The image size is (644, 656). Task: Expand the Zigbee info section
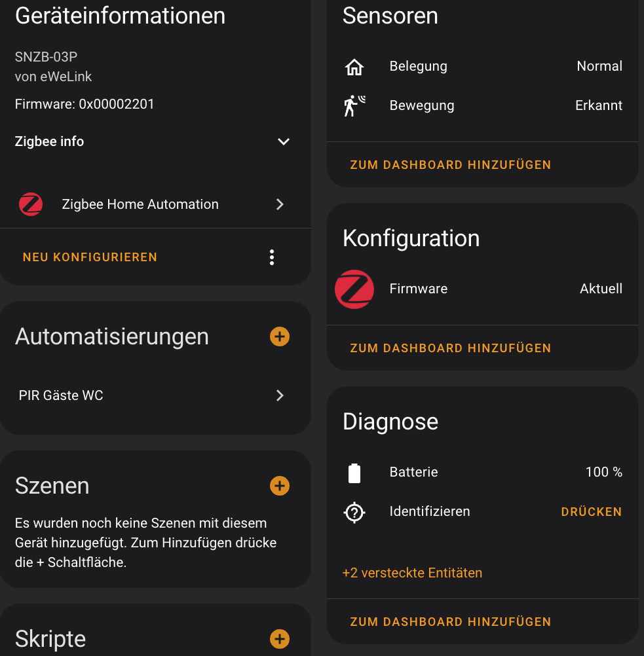[283, 141]
